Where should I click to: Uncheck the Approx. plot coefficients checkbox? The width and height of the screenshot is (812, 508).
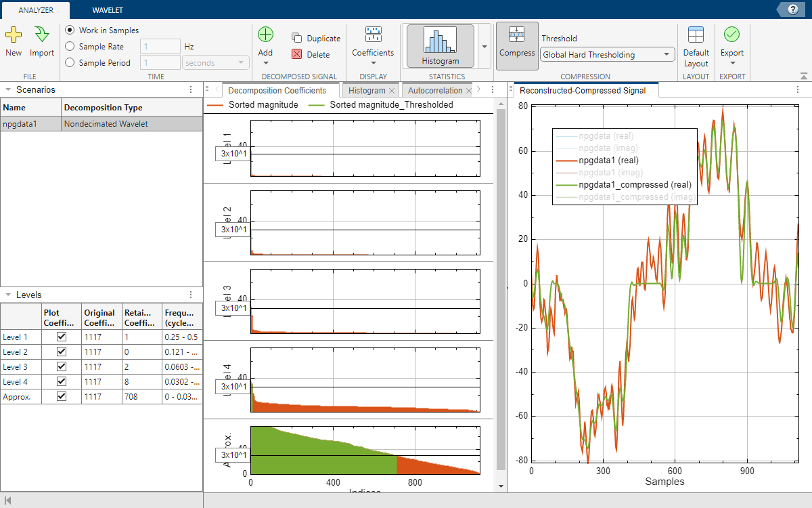tap(62, 397)
